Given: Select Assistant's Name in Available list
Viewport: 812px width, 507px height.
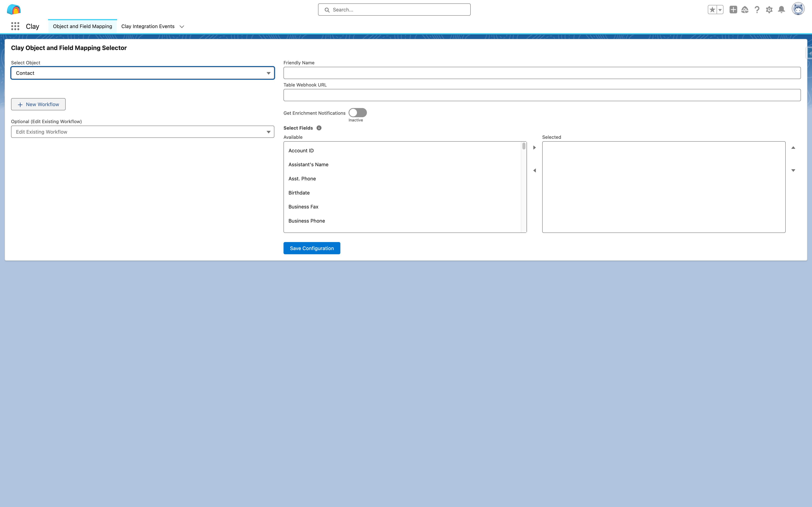Looking at the screenshot, I should tap(403, 165).
